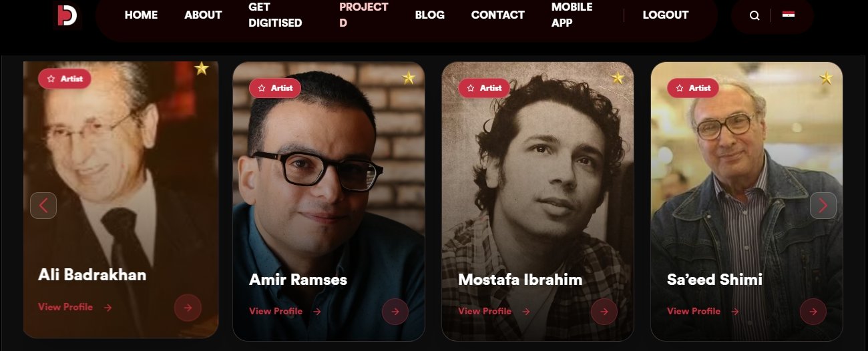Select Artist badge on Sa'eed Shimi card
Image resolution: width=868 pixels, height=351 pixels.
pyautogui.click(x=693, y=88)
